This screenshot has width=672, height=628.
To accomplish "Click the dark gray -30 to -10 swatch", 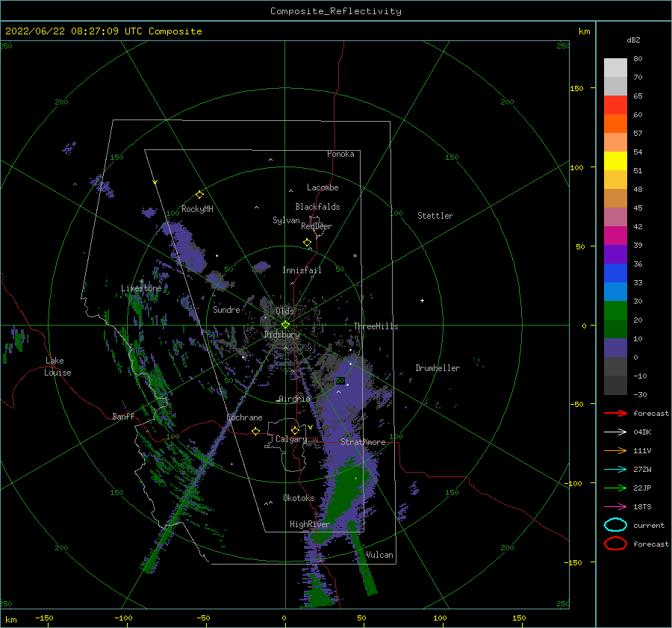I will click(615, 385).
